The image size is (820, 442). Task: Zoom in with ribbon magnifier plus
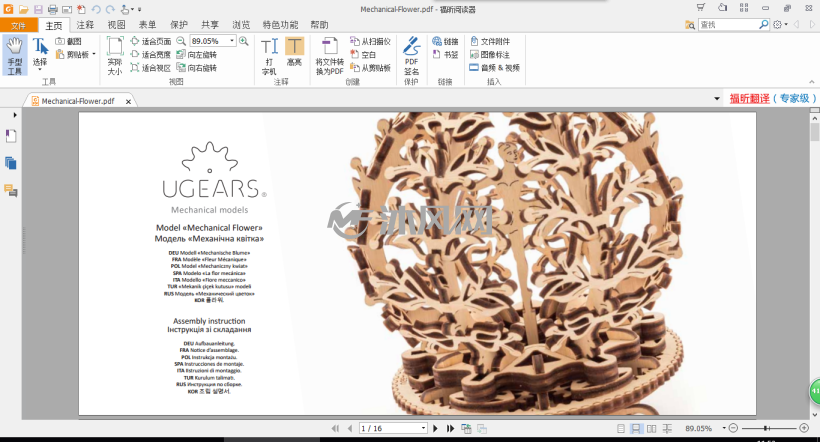tap(244, 41)
